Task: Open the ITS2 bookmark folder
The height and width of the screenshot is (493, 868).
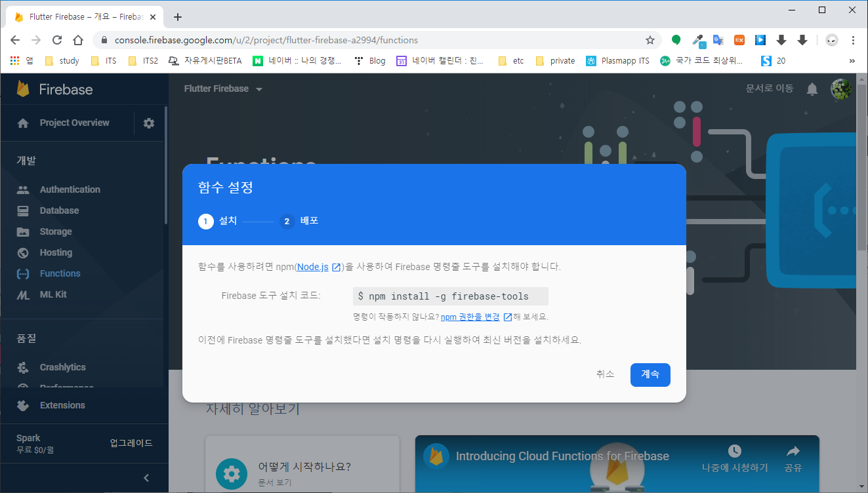Action: click(143, 61)
